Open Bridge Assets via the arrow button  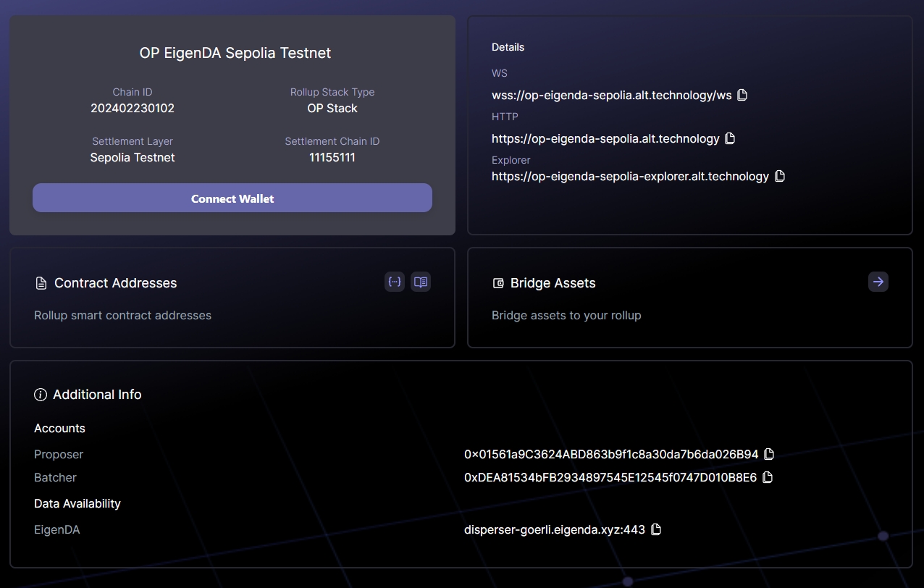pyautogui.click(x=878, y=282)
